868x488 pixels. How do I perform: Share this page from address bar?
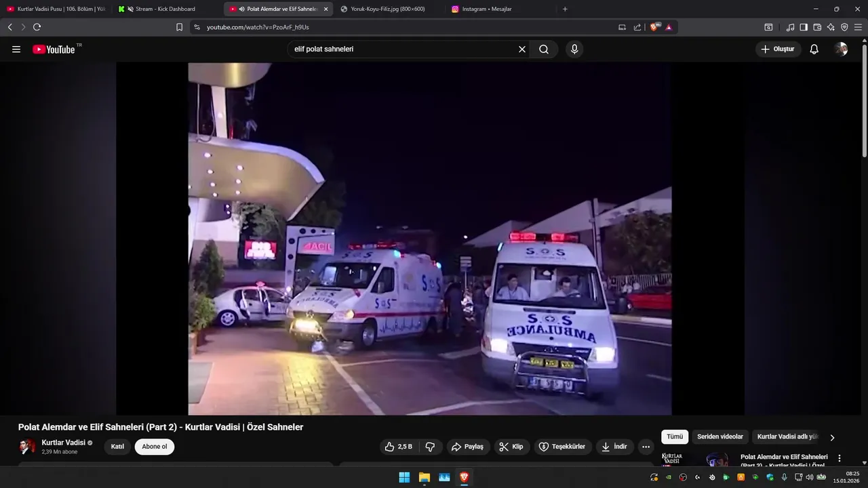coord(637,27)
